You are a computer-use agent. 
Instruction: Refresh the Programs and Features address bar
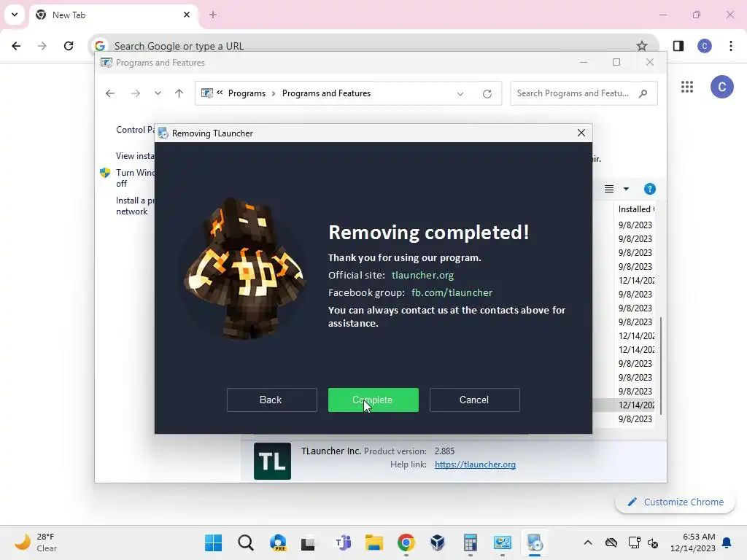pos(487,94)
